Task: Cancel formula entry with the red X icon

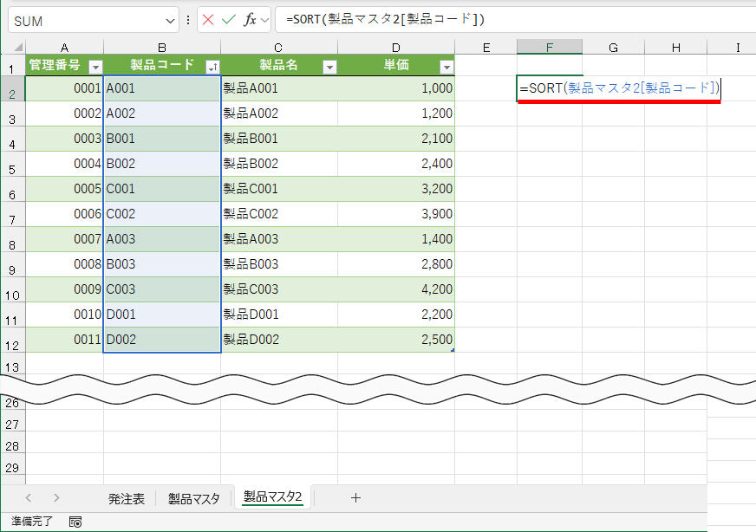Action: pos(208,19)
